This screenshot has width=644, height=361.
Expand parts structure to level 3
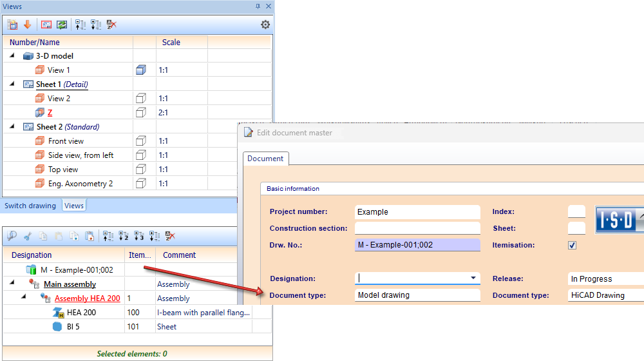coord(139,236)
